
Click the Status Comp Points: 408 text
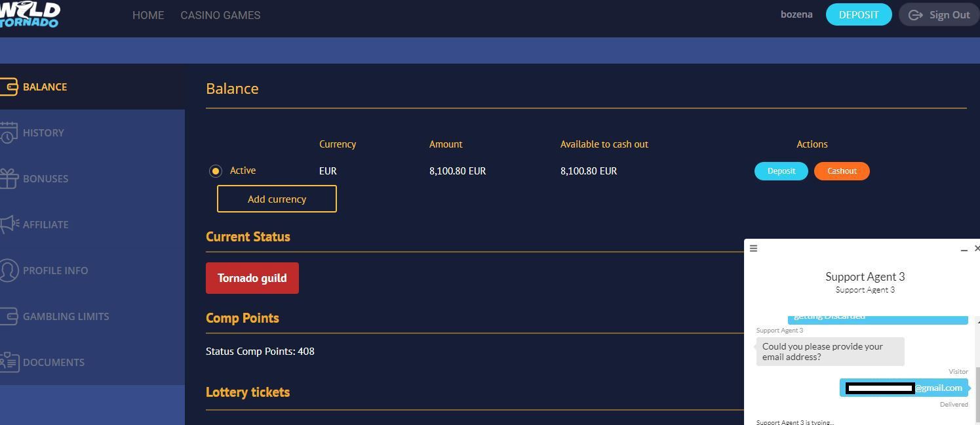[260, 351]
